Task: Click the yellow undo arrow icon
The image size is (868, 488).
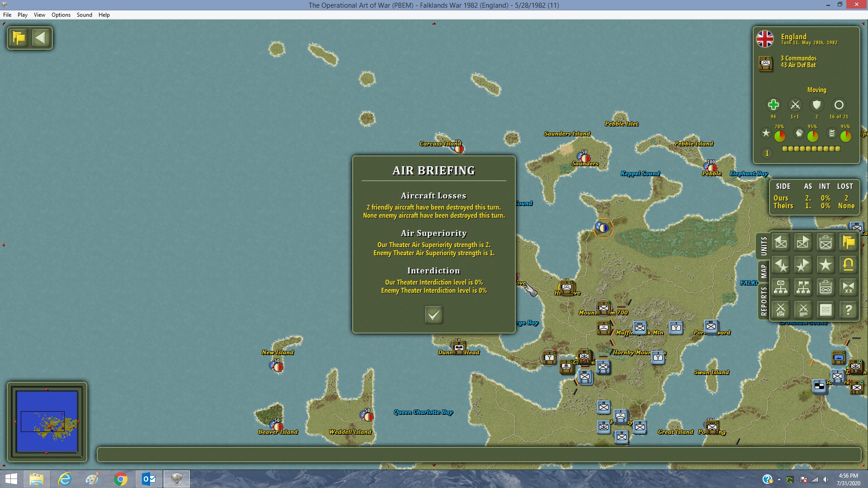Action: (x=848, y=265)
